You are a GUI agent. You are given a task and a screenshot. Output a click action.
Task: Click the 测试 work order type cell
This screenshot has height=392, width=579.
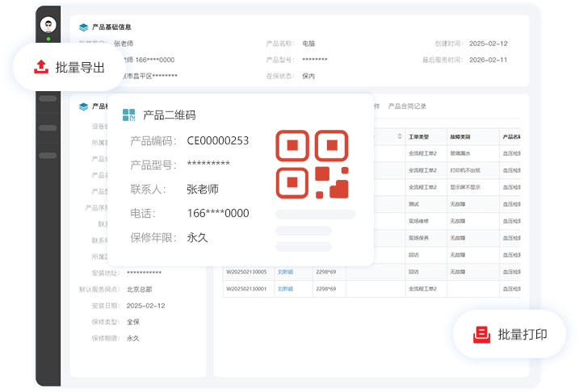(x=413, y=204)
